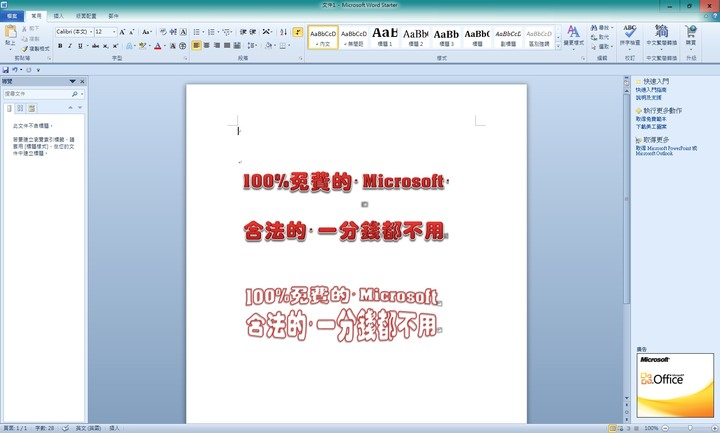The height and width of the screenshot is (433, 720).
Task: Click the Help question mark icon
Action: click(715, 16)
